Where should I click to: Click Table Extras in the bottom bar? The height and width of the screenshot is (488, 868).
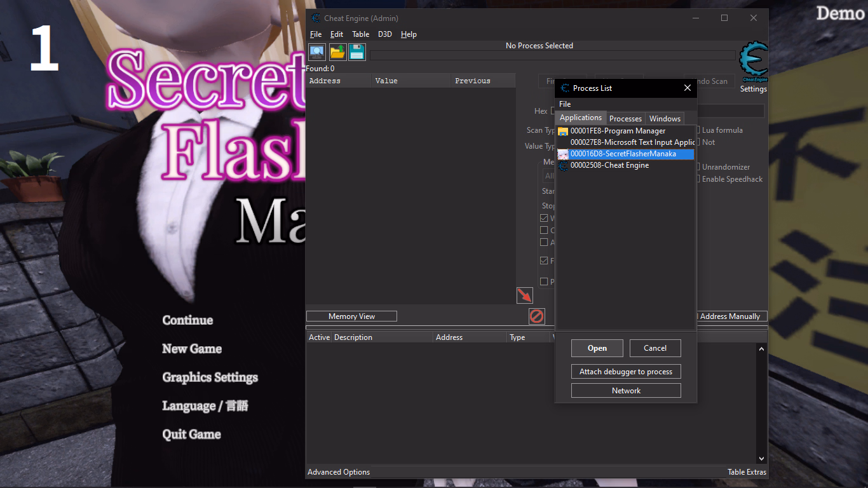click(747, 472)
